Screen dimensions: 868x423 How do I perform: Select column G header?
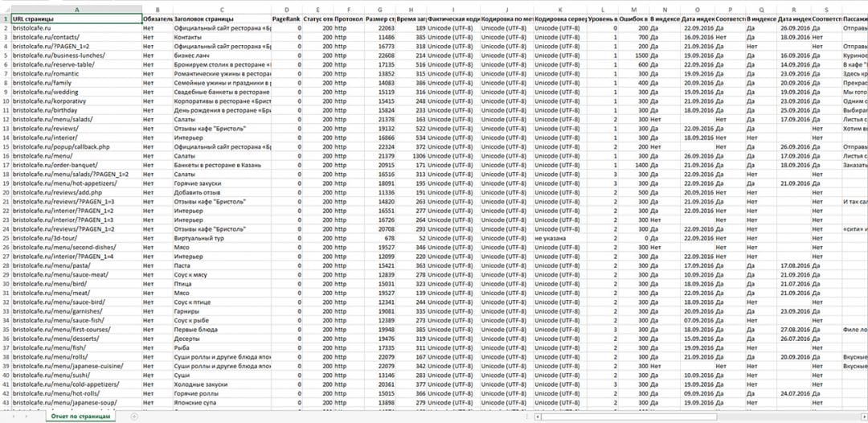[x=379, y=10]
